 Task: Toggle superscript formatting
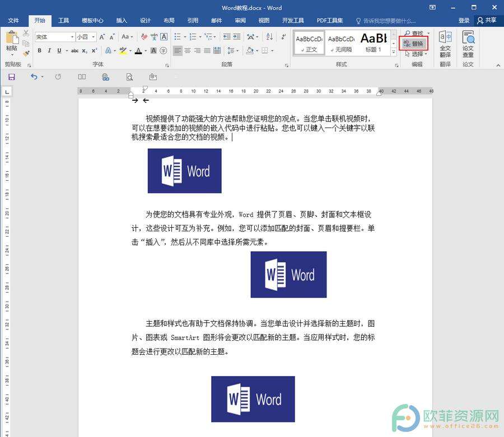[x=94, y=51]
